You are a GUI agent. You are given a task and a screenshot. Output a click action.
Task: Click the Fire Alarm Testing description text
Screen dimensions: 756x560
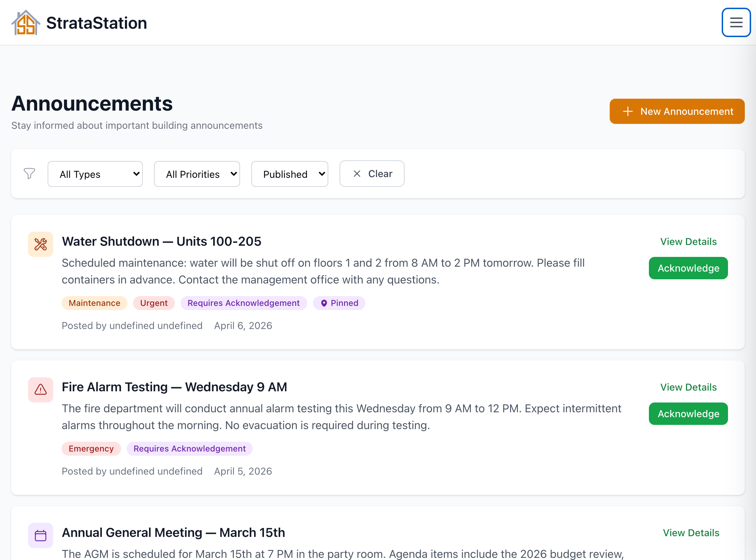point(342,417)
